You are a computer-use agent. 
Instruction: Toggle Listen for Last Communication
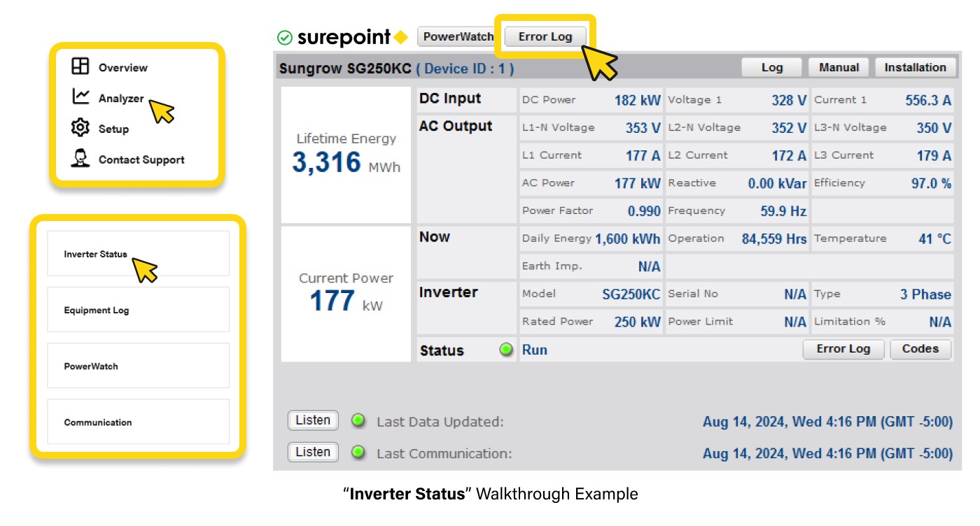(x=312, y=452)
